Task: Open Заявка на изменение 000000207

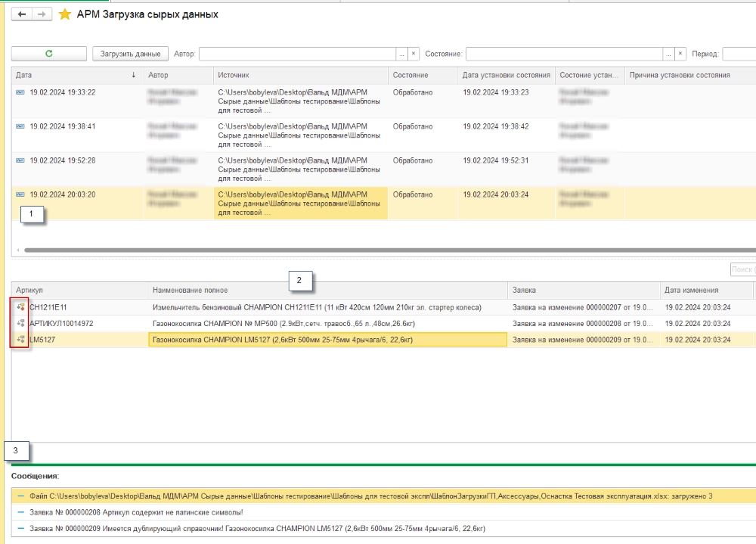Action: coord(582,307)
